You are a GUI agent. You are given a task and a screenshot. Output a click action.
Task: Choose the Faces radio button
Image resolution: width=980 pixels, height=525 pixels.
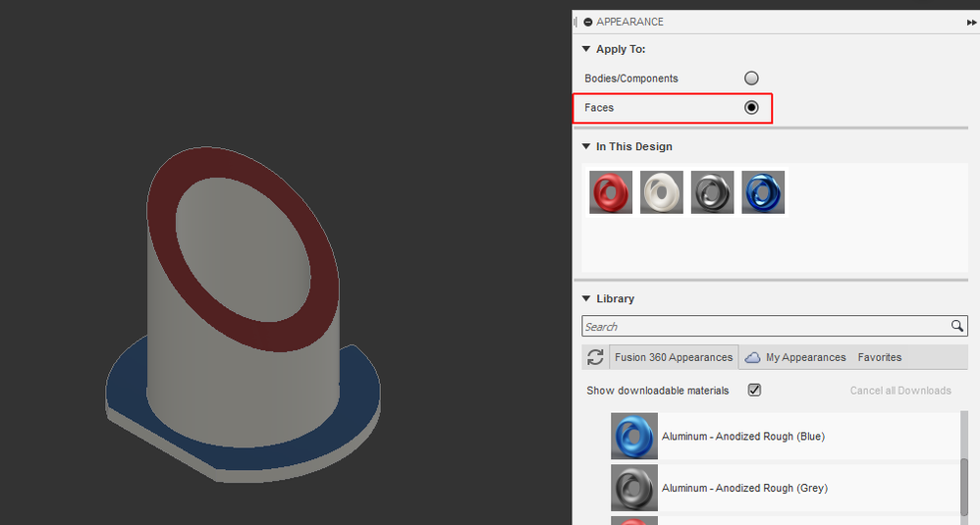point(751,107)
